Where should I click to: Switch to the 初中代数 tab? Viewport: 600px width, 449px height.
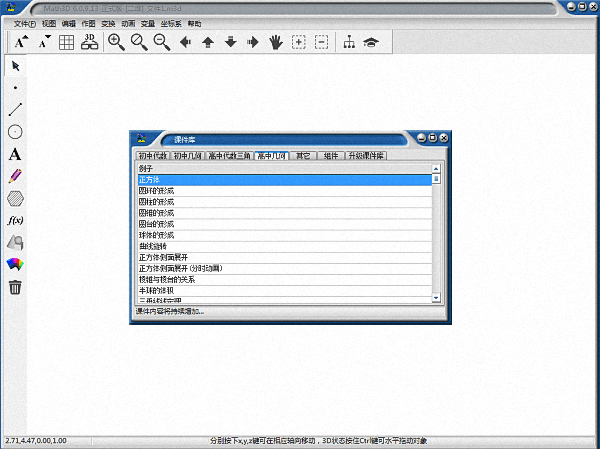point(151,156)
